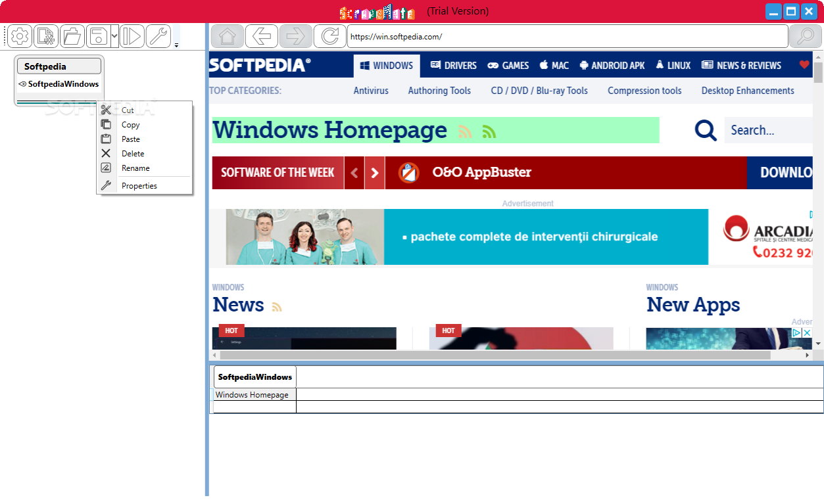Expand the save button dropdown arrow
Viewport: 824px width, 504px height.
[x=114, y=36]
